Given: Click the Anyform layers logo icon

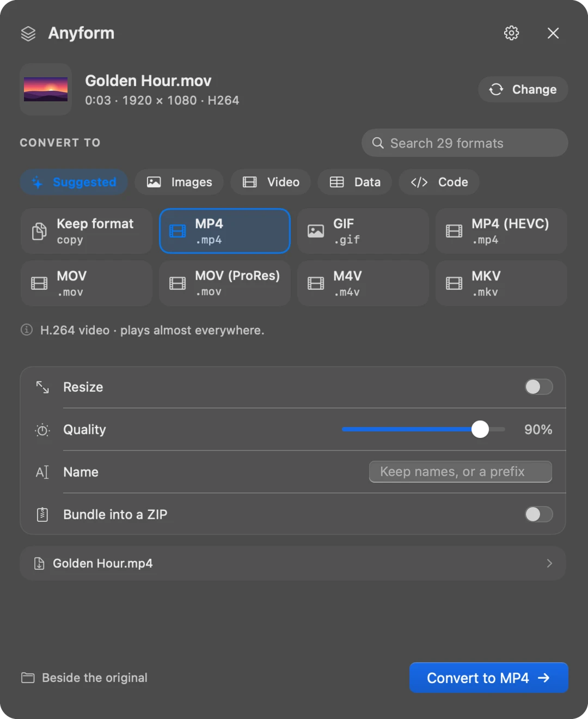Looking at the screenshot, I should (28, 34).
